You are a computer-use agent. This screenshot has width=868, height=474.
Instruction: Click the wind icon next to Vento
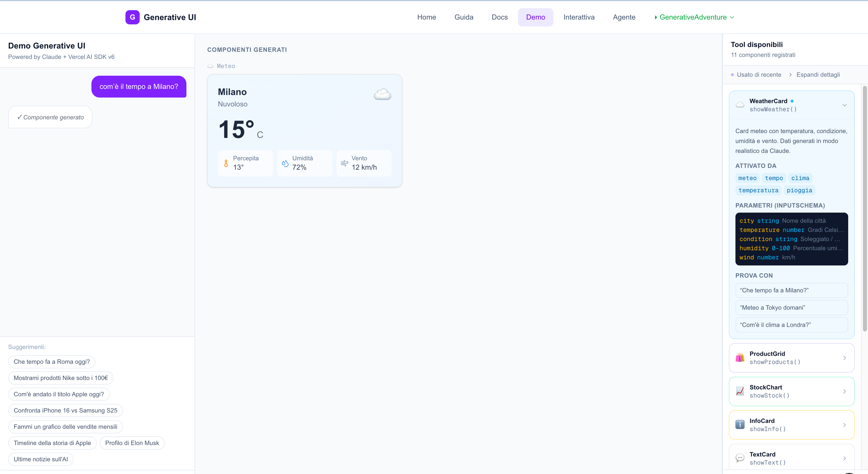click(344, 164)
